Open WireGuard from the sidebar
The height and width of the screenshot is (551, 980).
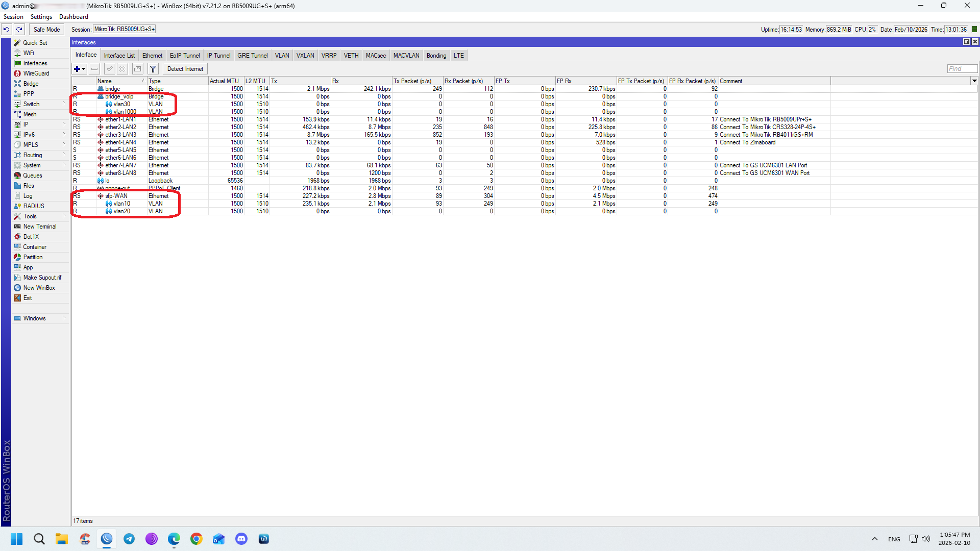pyautogui.click(x=36, y=73)
